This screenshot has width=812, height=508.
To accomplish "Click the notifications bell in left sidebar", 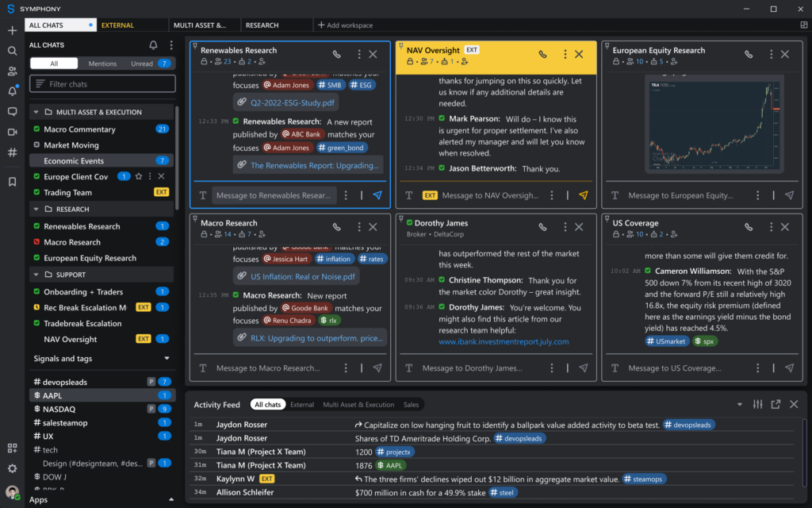I will pos(12,92).
